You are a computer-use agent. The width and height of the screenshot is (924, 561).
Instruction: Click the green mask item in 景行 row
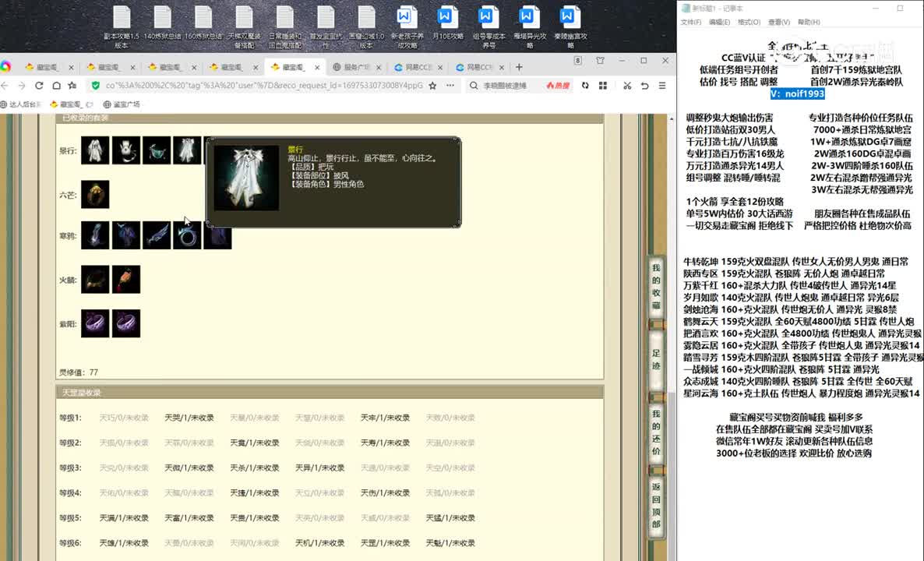pos(156,150)
